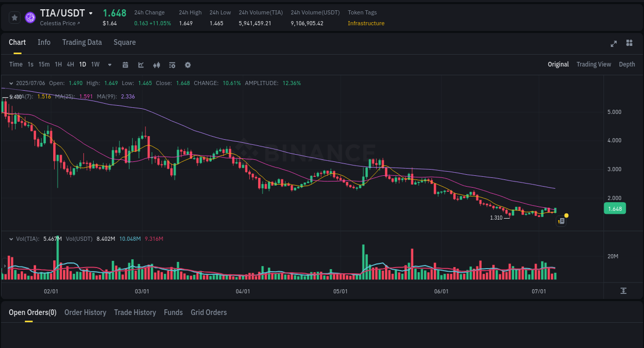Switch to the Trading Data tab
The image size is (644, 348).
click(82, 42)
